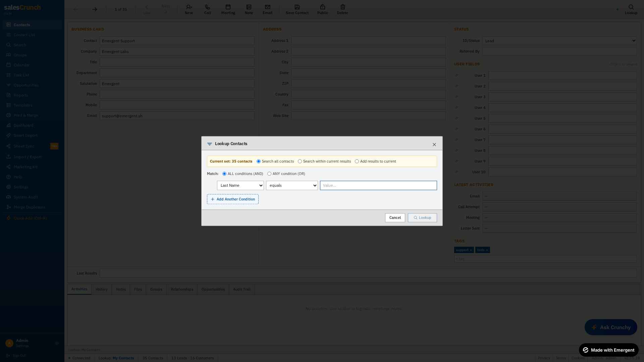Open Contact List in sidebar

[32, 35]
